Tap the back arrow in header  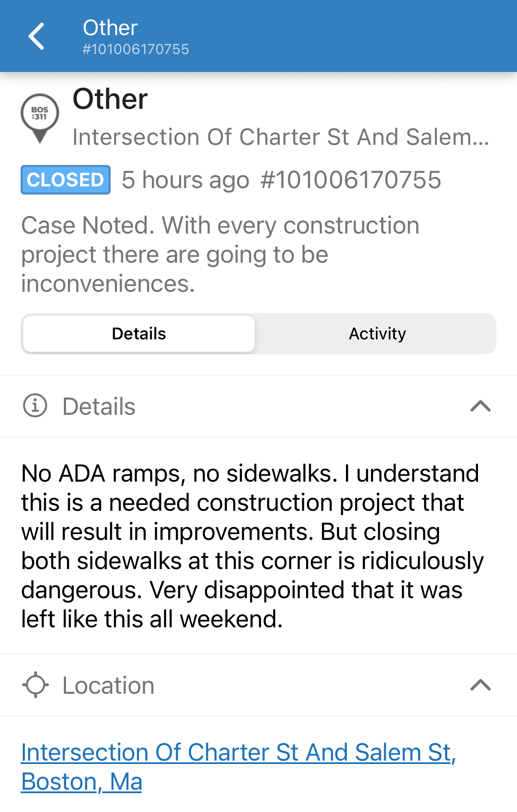(36, 36)
